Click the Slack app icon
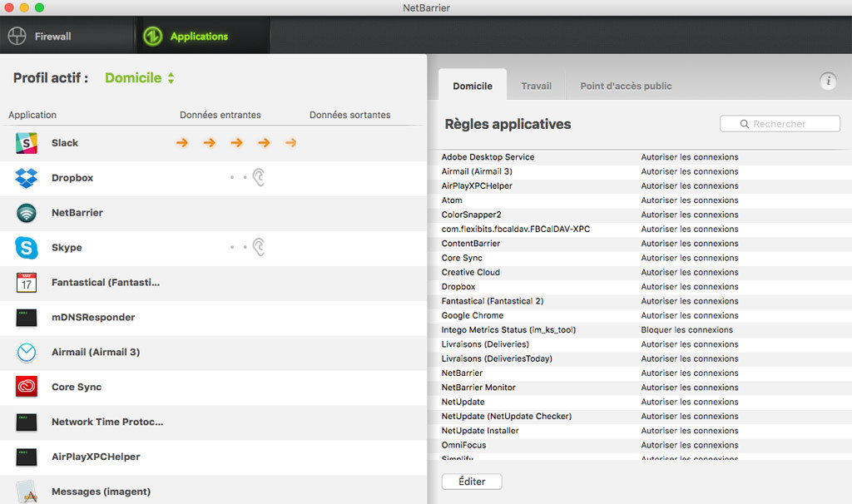Image resolution: width=852 pixels, height=504 pixels. coord(26,143)
